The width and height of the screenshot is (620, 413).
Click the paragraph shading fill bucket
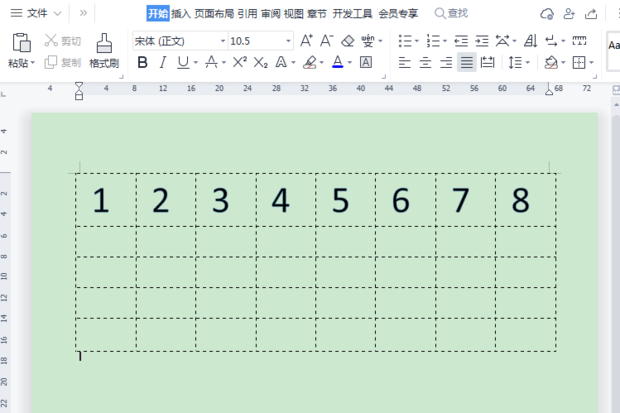coord(551,63)
